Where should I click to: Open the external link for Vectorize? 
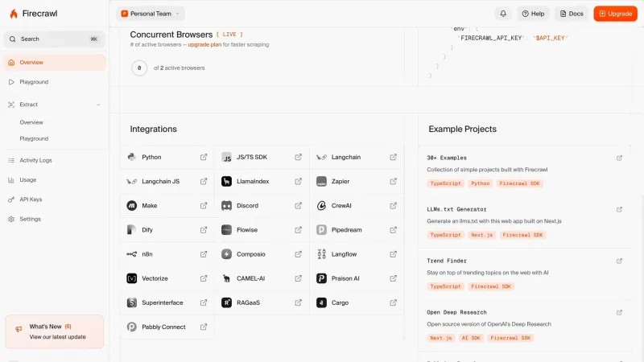(x=204, y=278)
